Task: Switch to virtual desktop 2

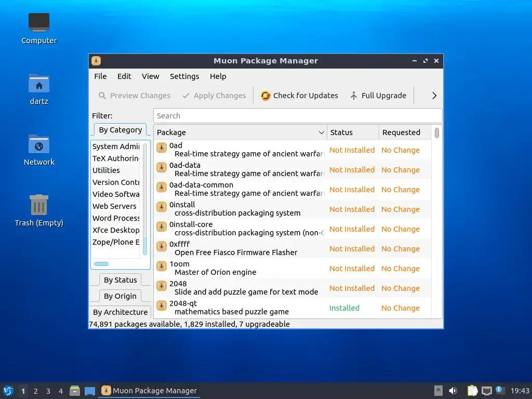Action: click(36, 391)
